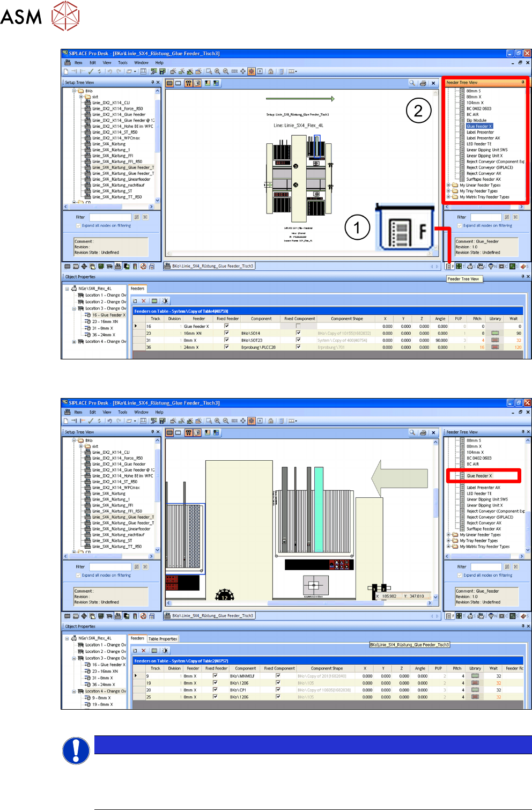Open Help menu in lower window
This screenshot has height=810, width=532.
point(159,413)
